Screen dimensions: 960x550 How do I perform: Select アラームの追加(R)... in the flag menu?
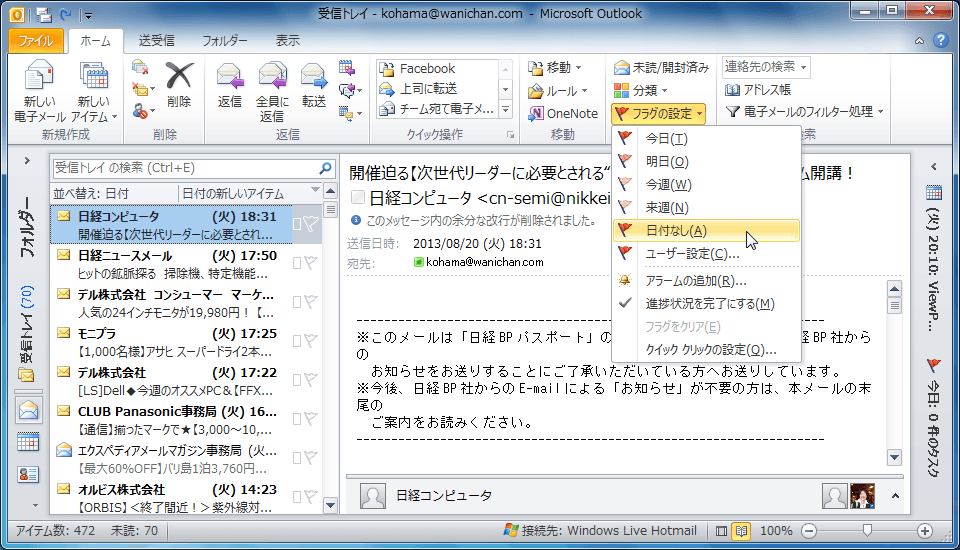[x=705, y=281]
